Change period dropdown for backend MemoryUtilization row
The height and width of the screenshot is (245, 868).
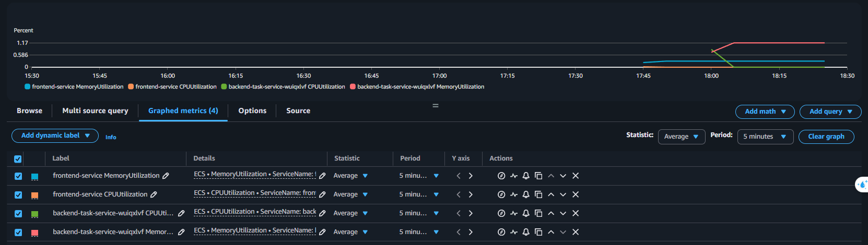pos(419,232)
